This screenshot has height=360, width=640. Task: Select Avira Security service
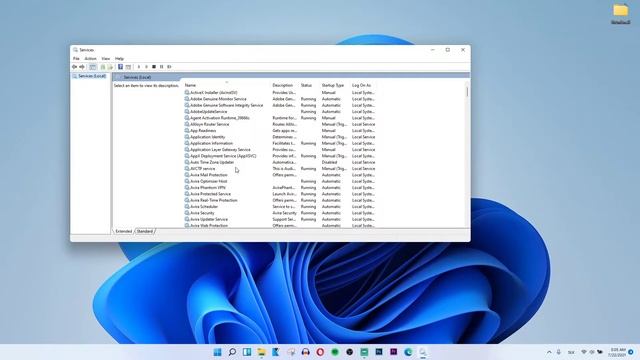(x=280, y=213)
